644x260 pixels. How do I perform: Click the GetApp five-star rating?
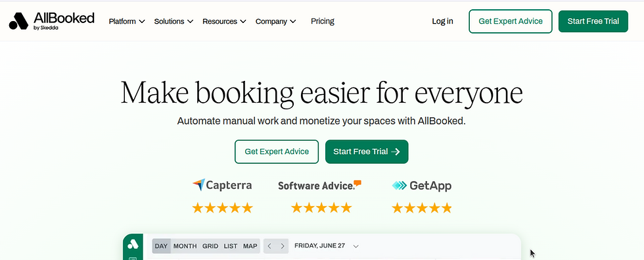[x=422, y=208]
